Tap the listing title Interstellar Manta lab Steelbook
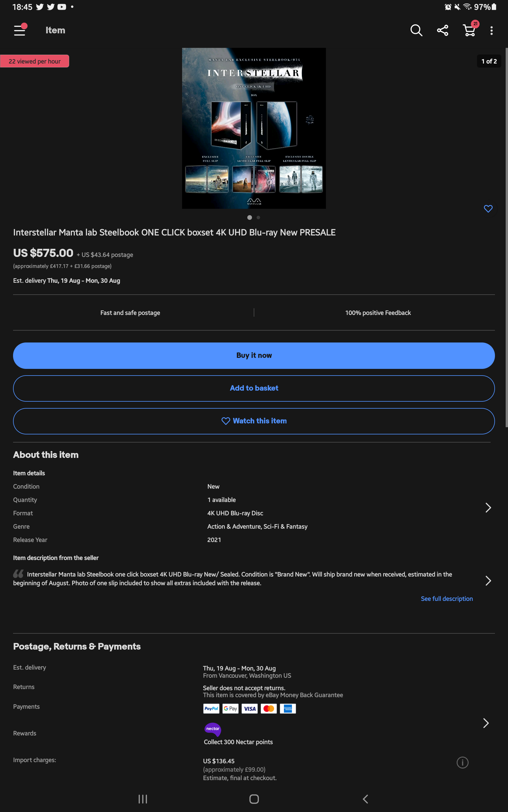The image size is (508, 812). click(x=174, y=233)
